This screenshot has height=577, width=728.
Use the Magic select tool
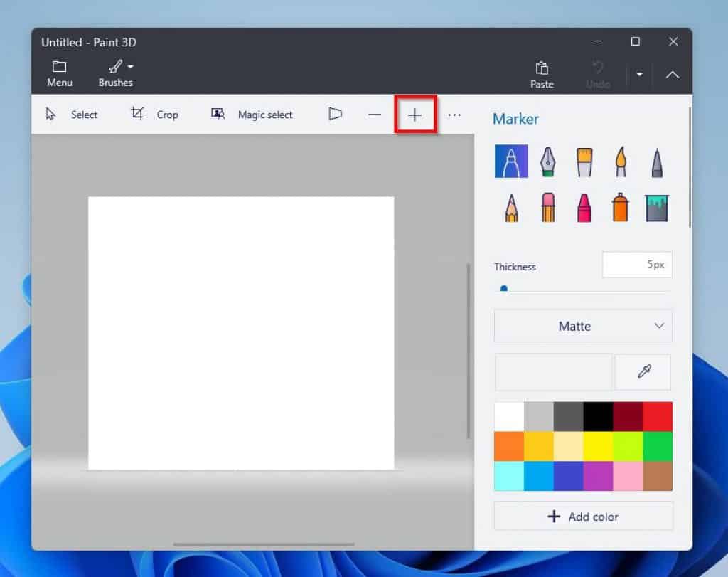point(252,115)
